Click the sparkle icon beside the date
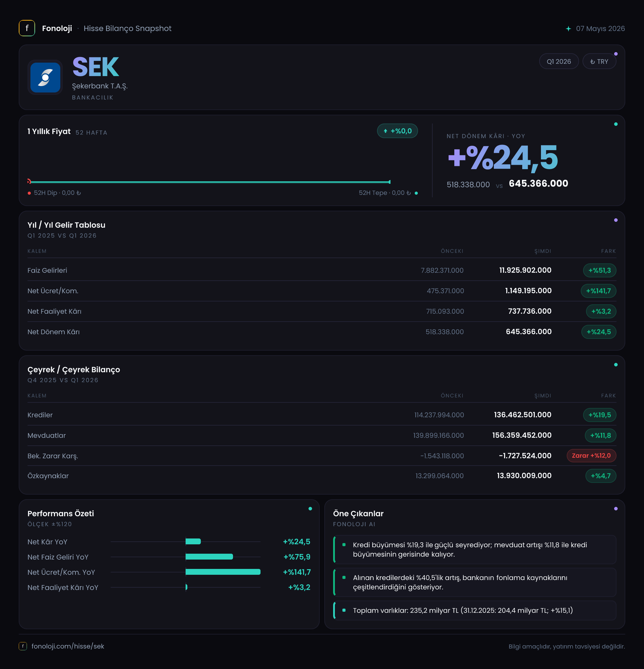 [x=568, y=29]
